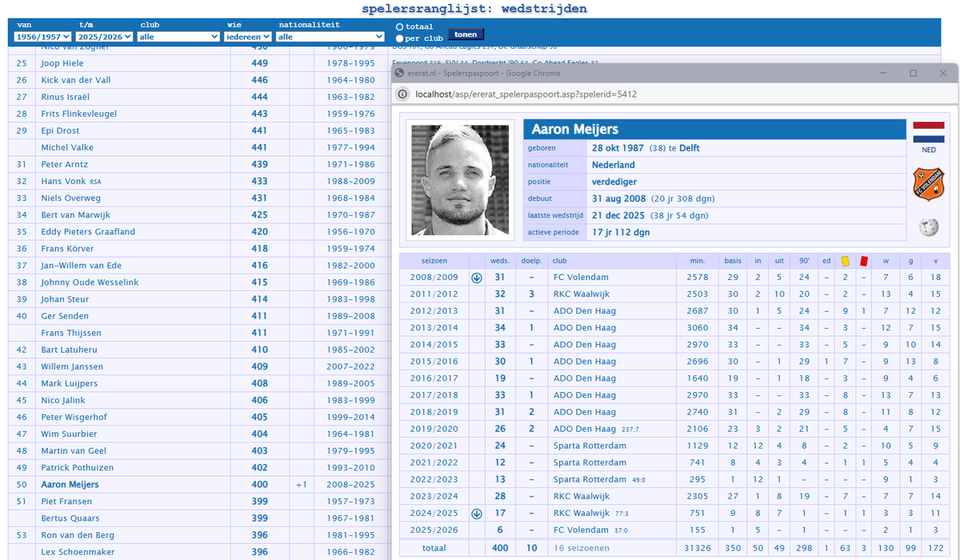This screenshot has height=560, width=960.
Task: Open Lex Schoenmaker's player entry
Action: coord(78,552)
